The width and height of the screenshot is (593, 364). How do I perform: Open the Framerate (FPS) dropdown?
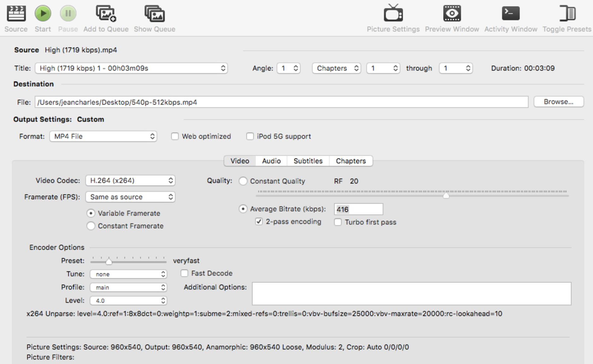coord(130,197)
